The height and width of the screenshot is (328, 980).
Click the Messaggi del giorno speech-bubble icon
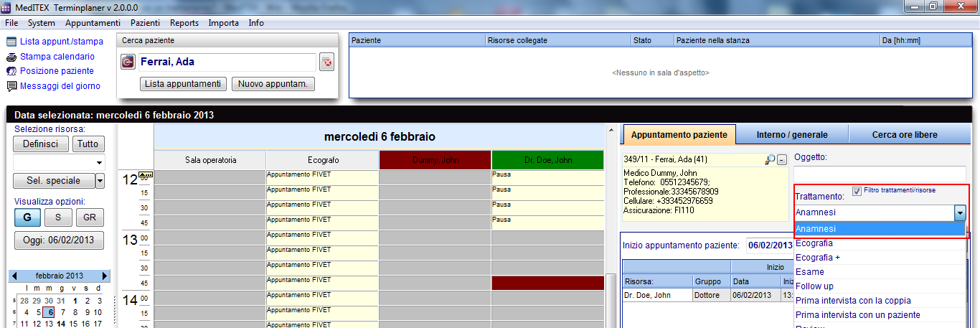pos(11,86)
